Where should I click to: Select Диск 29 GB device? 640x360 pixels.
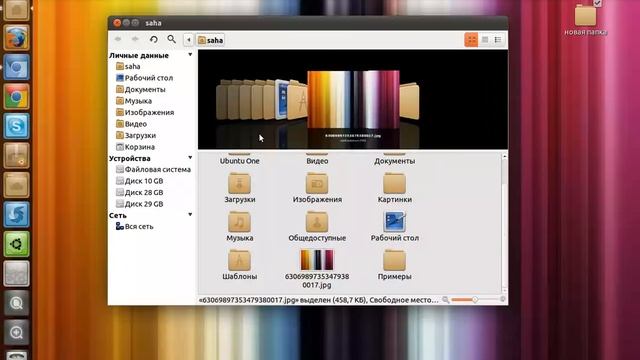tap(140, 203)
